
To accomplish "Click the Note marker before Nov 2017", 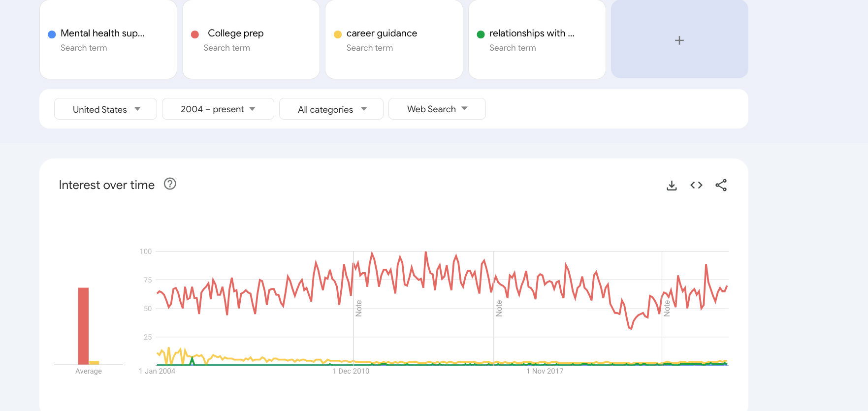I will point(499,308).
